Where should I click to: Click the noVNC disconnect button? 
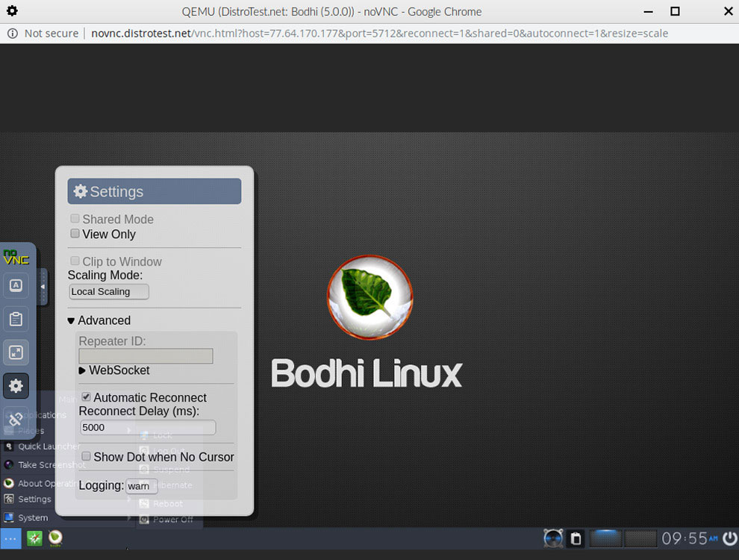[x=16, y=419]
